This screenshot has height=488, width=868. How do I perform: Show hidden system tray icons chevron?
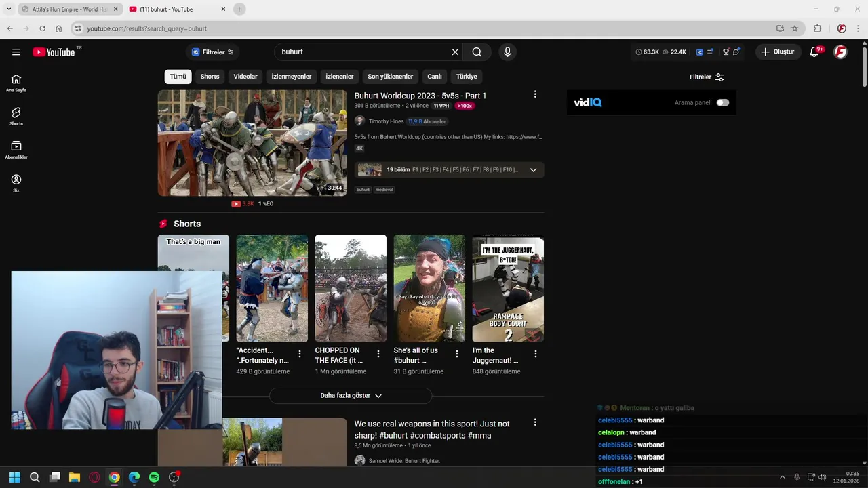point(782,477)
